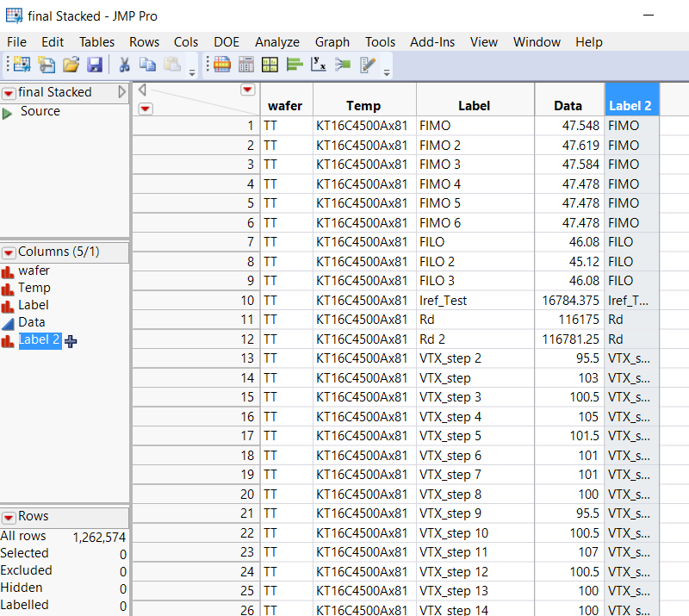689x616 pixels.
Task: Click the Cut scissors icon
Action: coord(124,65)
